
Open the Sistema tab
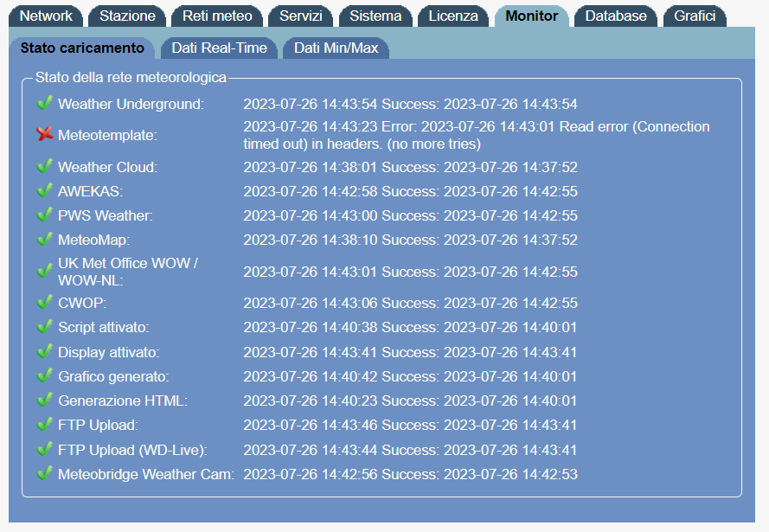click(376, 15)
